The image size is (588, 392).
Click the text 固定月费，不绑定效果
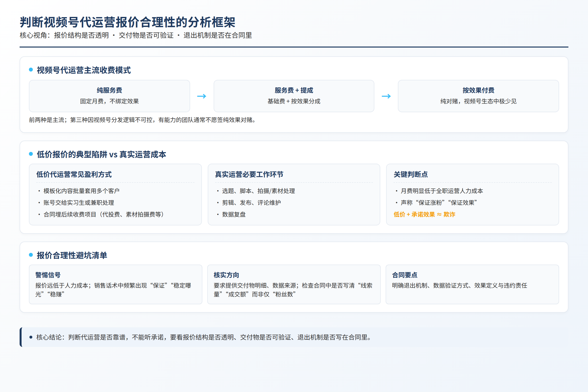coord(110,101)
